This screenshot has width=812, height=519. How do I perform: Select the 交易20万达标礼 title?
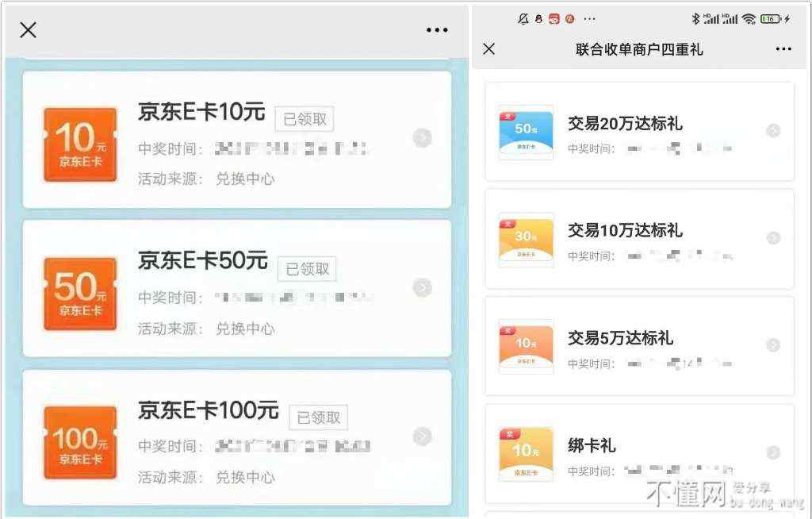tap(625, 123)
